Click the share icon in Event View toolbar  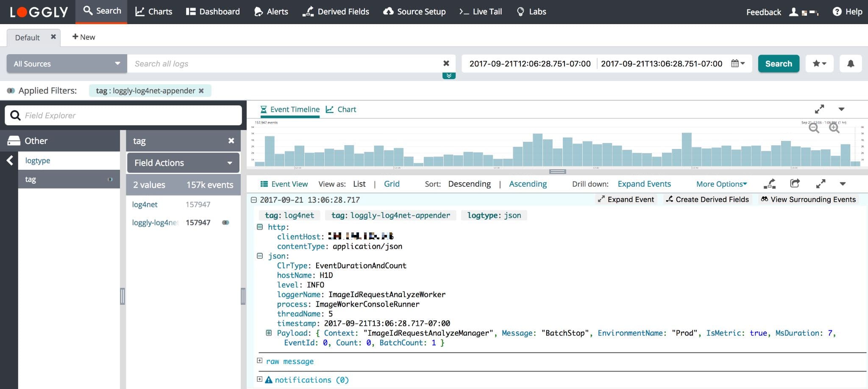pyautogui.click(x=795, y=184)
